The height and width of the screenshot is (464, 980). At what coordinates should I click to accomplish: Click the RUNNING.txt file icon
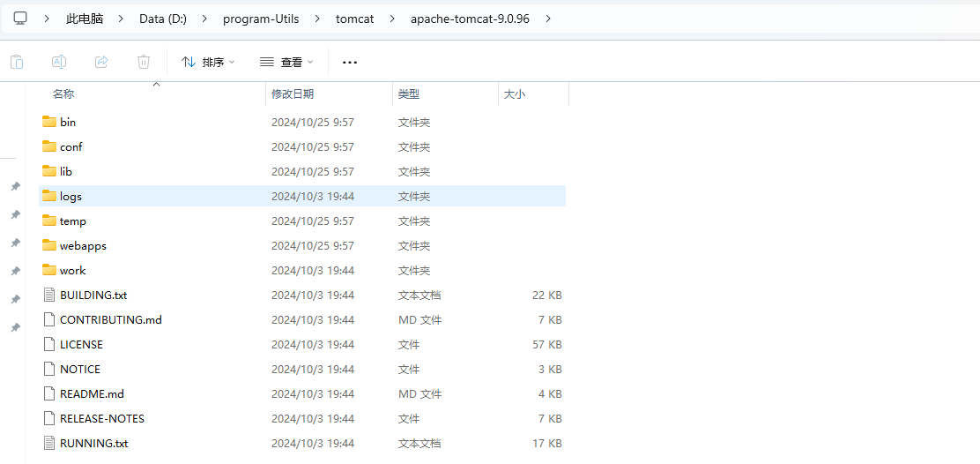(49, 443)
